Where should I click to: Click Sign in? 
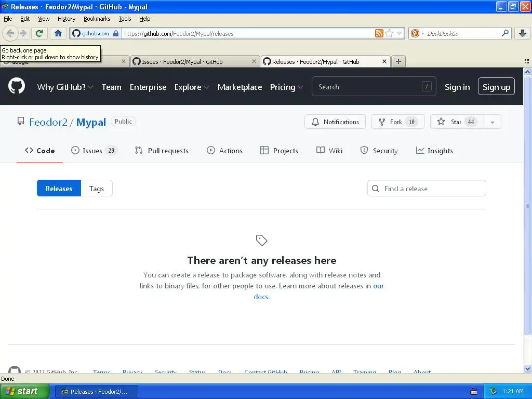click(x=457, y=87)
